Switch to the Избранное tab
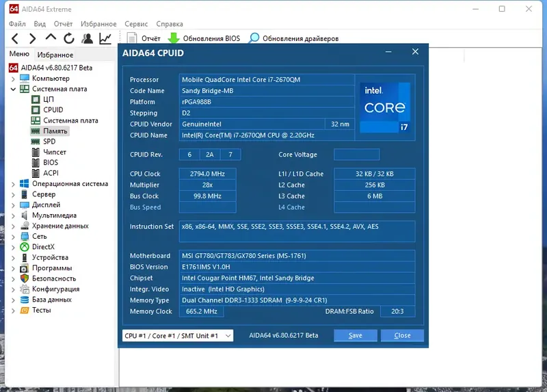The image size is (547, 392). tap(55, 55)
